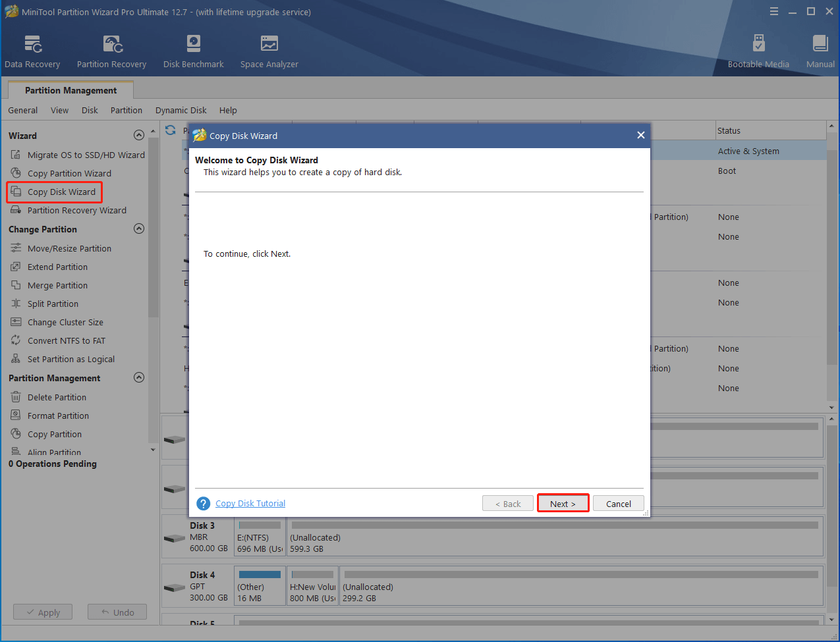Image resolution: width=840 pixels, height=642 pixels.
Task: Open the Copy Disk Tutorial link
Action: tap(250, 504)
